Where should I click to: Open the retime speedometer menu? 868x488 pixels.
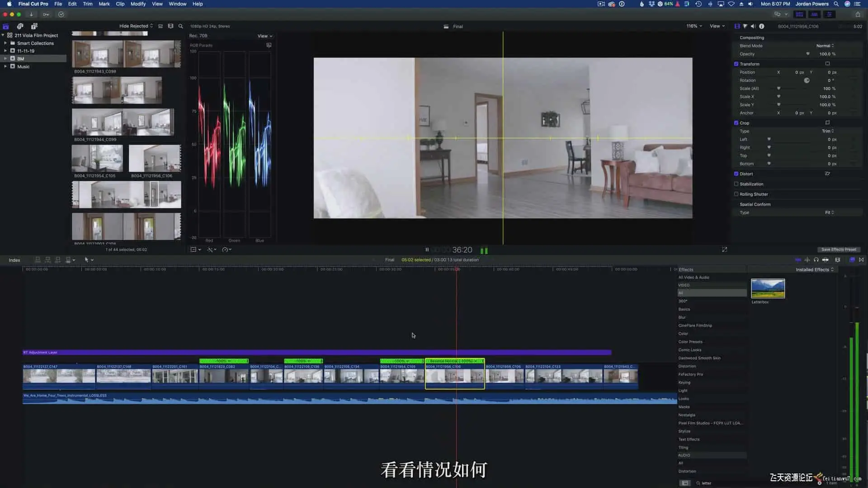coord(226,249)
